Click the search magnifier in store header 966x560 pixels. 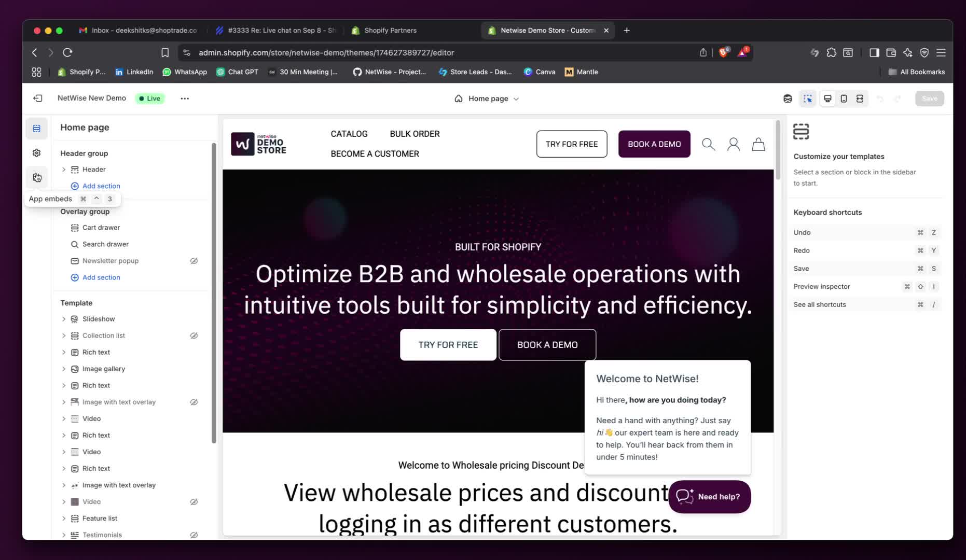point(708,144)
